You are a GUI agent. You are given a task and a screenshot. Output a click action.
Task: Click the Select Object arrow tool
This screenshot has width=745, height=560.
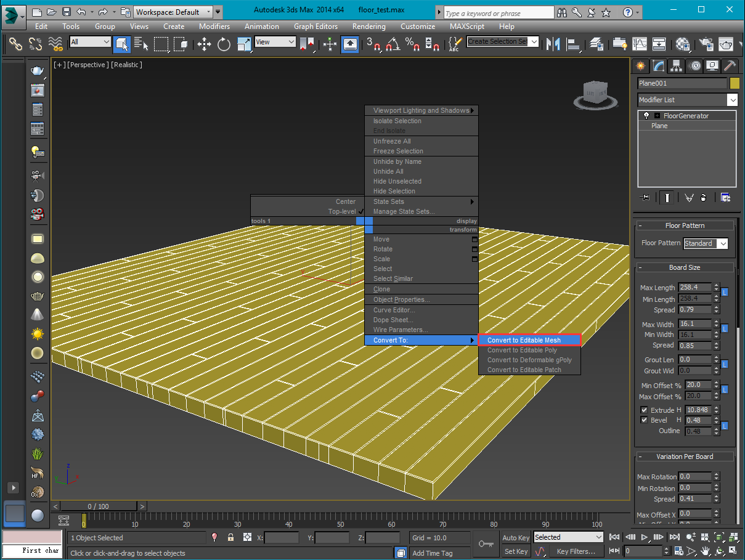coord(122,44)
